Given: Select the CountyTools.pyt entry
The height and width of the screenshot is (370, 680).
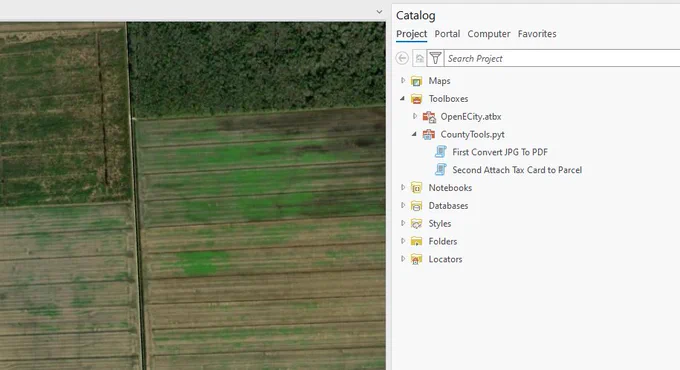Looking at the screenshot, I should (x=473, y=134).
